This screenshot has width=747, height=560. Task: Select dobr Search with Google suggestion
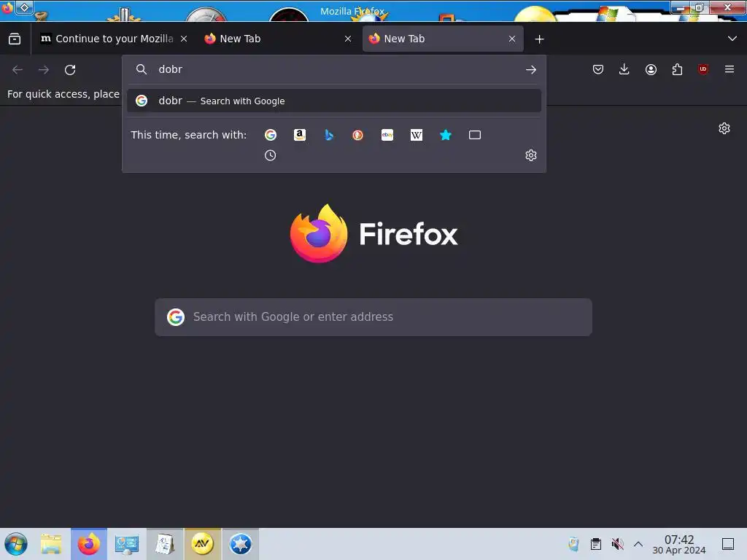(x=333, y=101)
